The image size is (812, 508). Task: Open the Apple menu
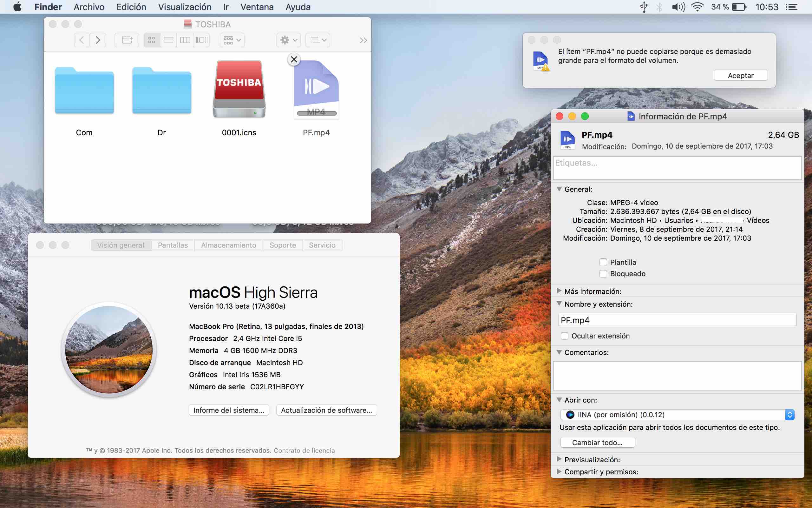point(17,7)
